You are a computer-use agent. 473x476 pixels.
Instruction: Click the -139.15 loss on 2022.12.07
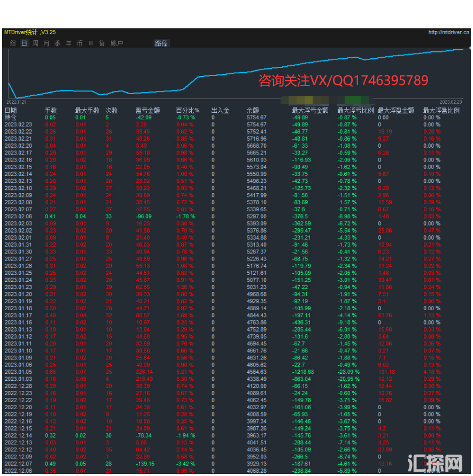[145, 464]
